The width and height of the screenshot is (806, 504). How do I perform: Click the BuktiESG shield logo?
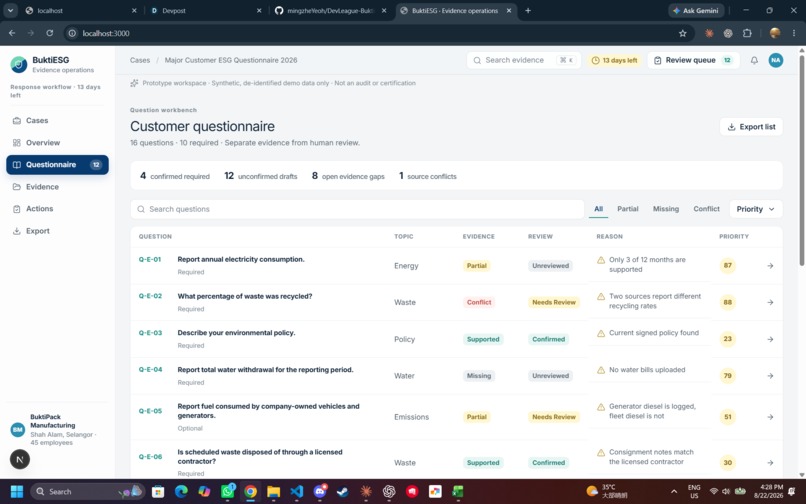click(19, 64)
